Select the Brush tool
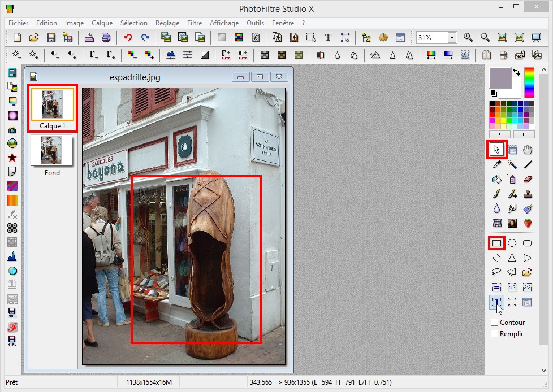Viewport: 553px width, 392px height. 496,194
